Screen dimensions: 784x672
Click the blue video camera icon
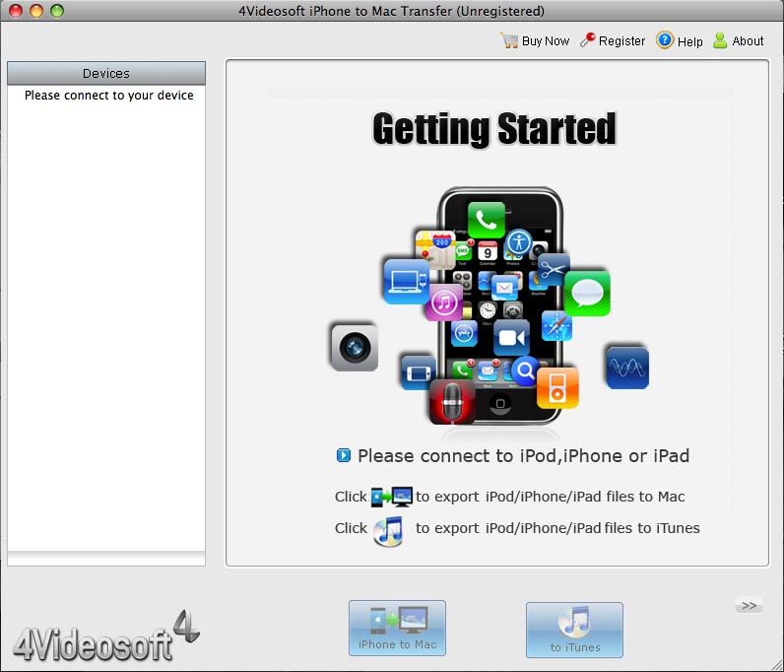[511, 338]
